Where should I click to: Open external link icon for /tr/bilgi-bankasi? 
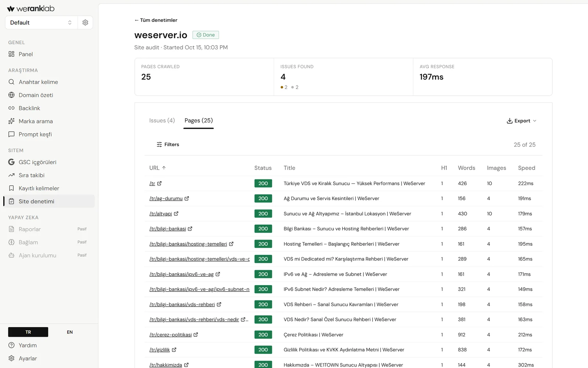point(190,229)
